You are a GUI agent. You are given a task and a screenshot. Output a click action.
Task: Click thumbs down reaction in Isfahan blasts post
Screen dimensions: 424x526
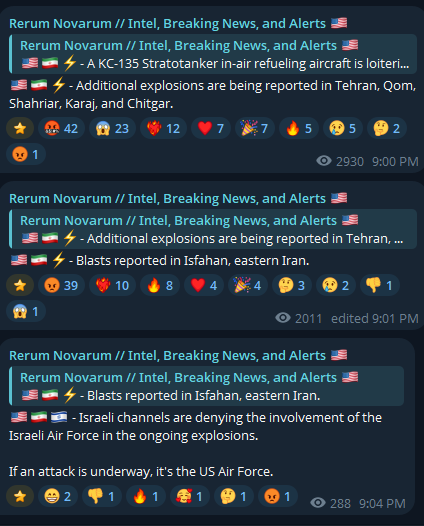click(379, 285)
